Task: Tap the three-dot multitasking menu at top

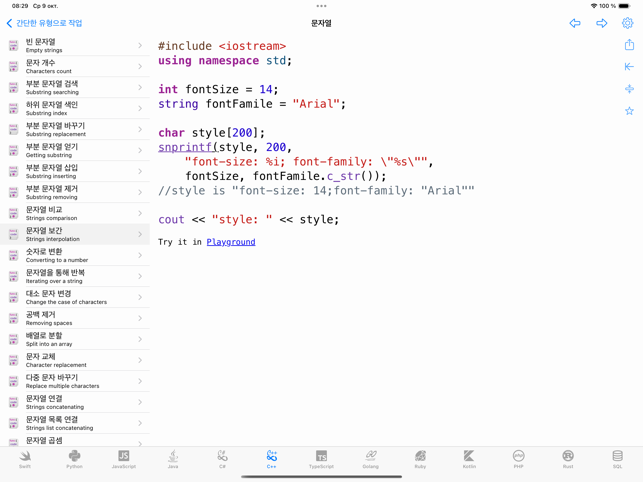Action: pos(322,6)
